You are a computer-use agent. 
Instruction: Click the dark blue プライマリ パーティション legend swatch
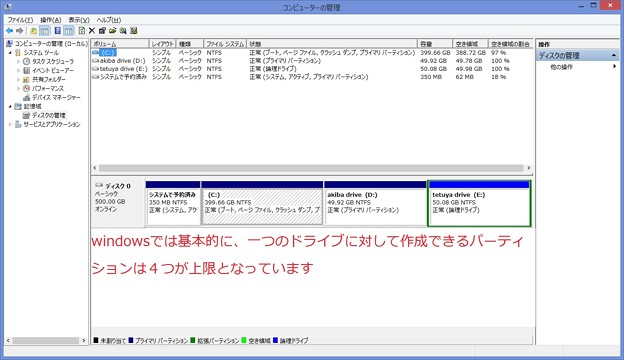(x=131, y=341)
